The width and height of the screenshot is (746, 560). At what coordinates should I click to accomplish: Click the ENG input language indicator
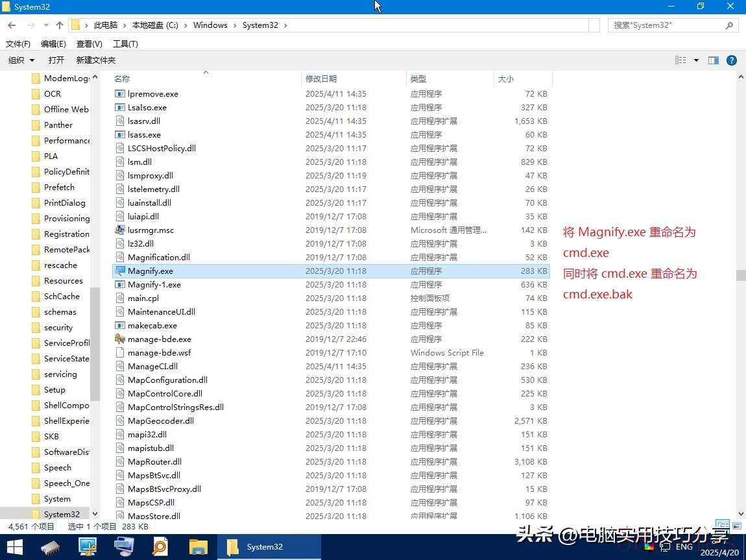684,546
